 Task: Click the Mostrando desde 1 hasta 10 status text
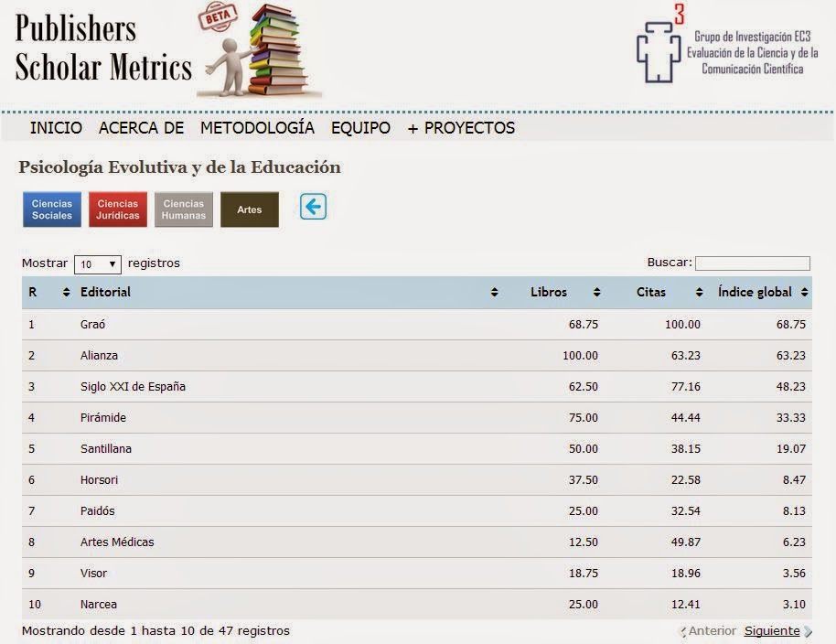click(x=155, y=631)
